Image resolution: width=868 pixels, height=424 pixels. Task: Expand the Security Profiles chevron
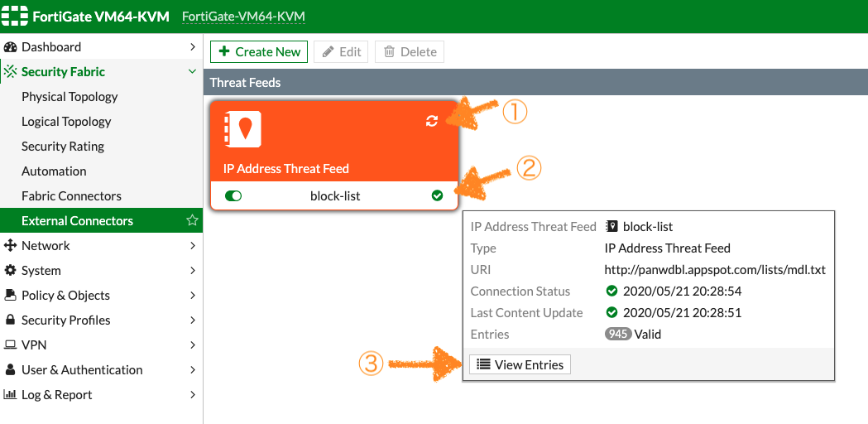(x=193, y=320)
